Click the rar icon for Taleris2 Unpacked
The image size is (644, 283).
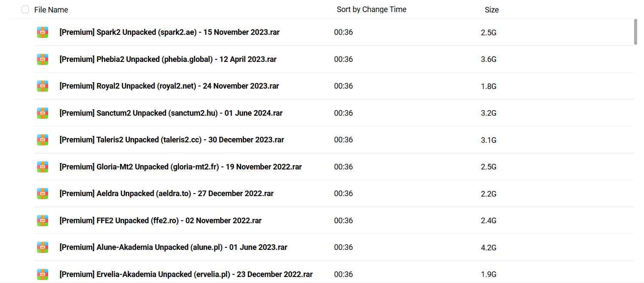42,140
